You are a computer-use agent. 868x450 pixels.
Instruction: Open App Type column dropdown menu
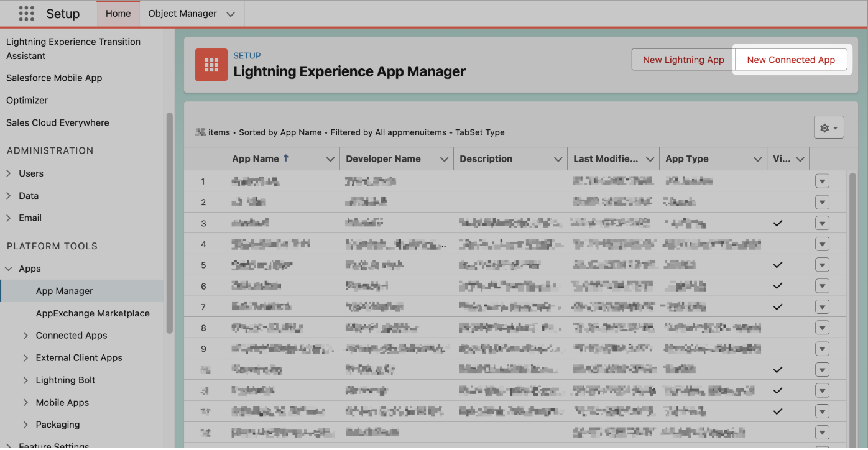pyautogui.click(x=757, y=159)
